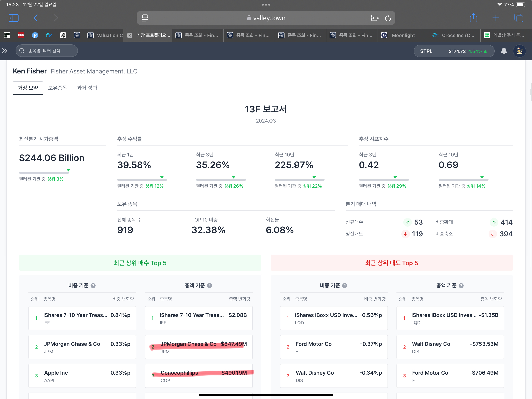The width and height of the screenshot is (532, 399).
Task: Open the Conocophillips COP card
Action: coord(199,376)
